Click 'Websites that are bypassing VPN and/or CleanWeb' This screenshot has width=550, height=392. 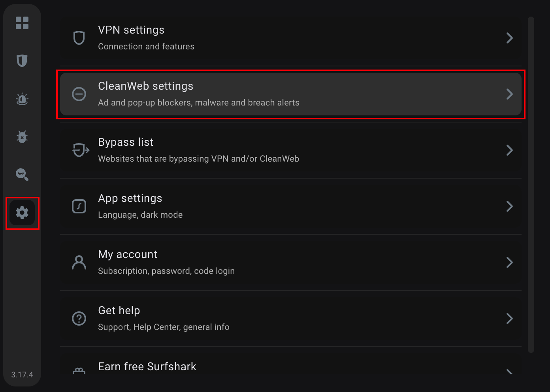tap(198, 159)
